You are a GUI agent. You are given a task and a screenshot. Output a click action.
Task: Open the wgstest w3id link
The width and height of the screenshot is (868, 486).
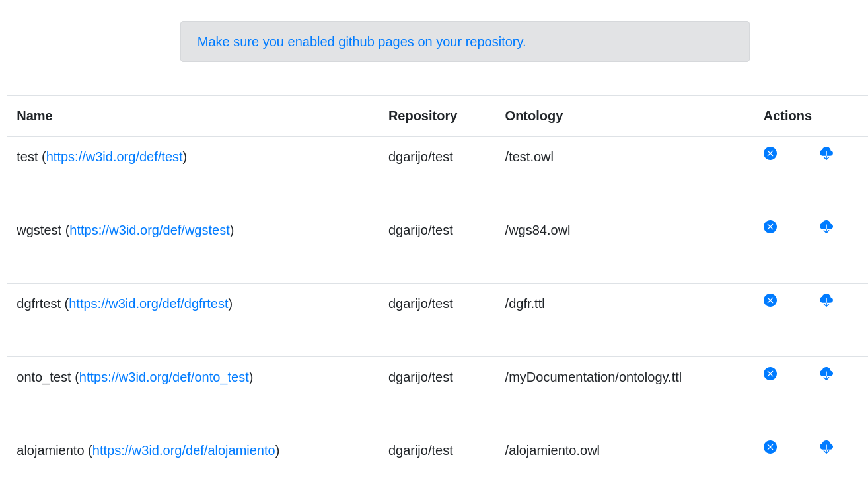(x=150, y=230)
